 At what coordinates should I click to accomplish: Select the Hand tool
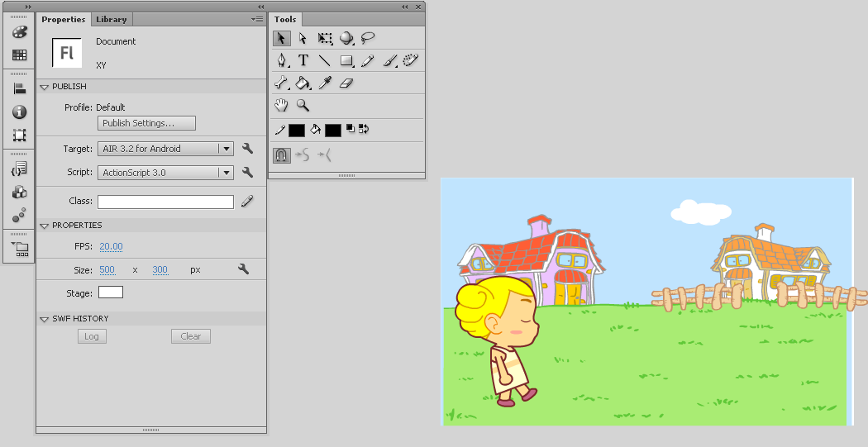tap(281, 105)
